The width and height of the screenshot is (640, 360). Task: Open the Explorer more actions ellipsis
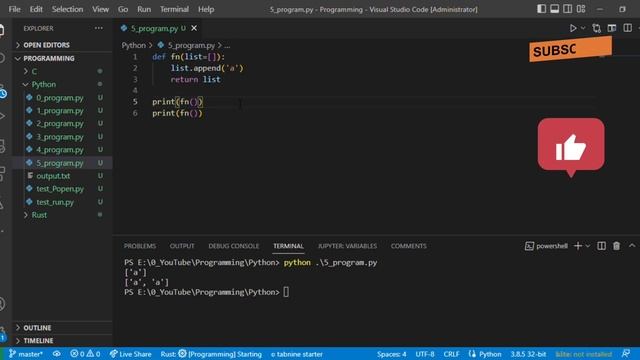(99, 28)
